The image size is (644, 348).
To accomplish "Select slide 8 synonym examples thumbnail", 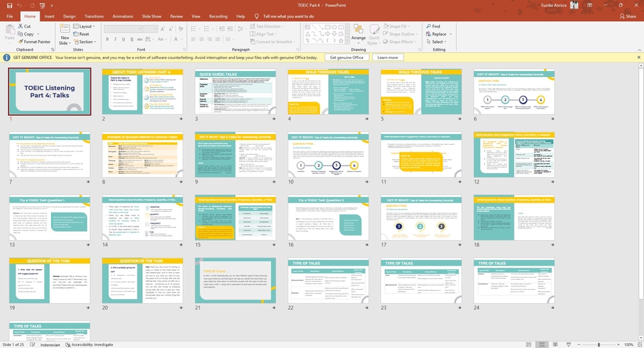I will (x=142, y=155).
